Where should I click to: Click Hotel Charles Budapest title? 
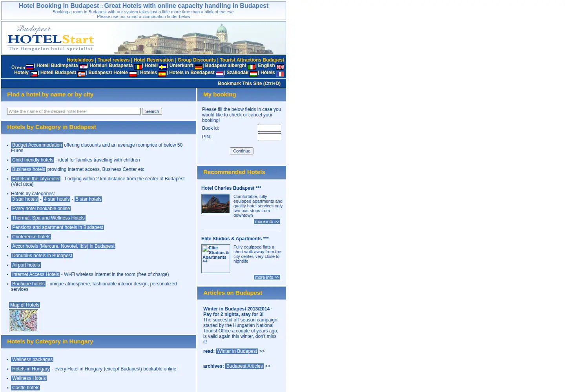(231, 188)
